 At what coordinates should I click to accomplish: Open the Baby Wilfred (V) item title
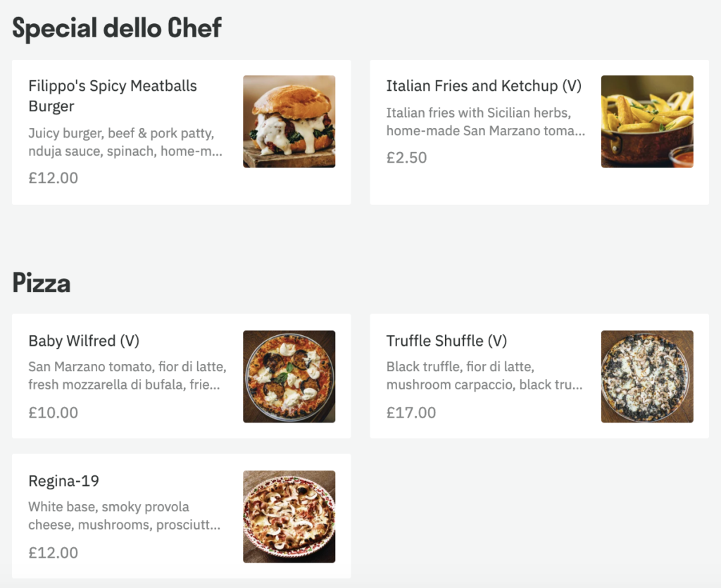(84, 341)
